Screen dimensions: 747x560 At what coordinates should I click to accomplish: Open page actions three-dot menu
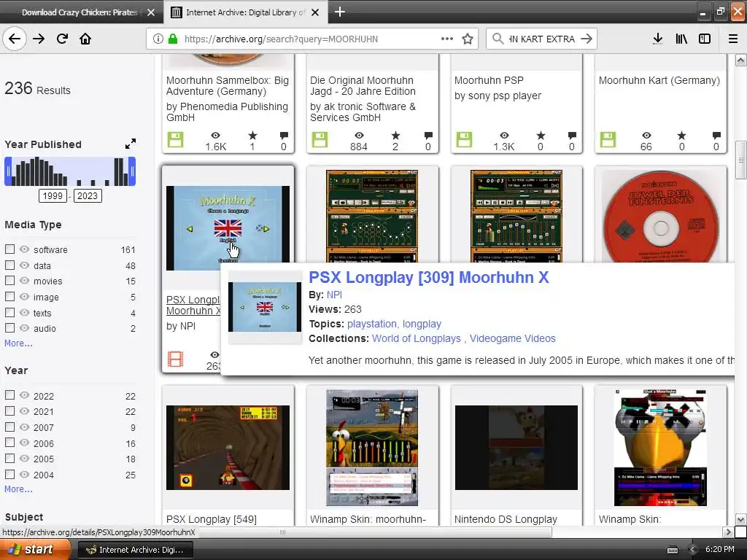coord(447,39)
